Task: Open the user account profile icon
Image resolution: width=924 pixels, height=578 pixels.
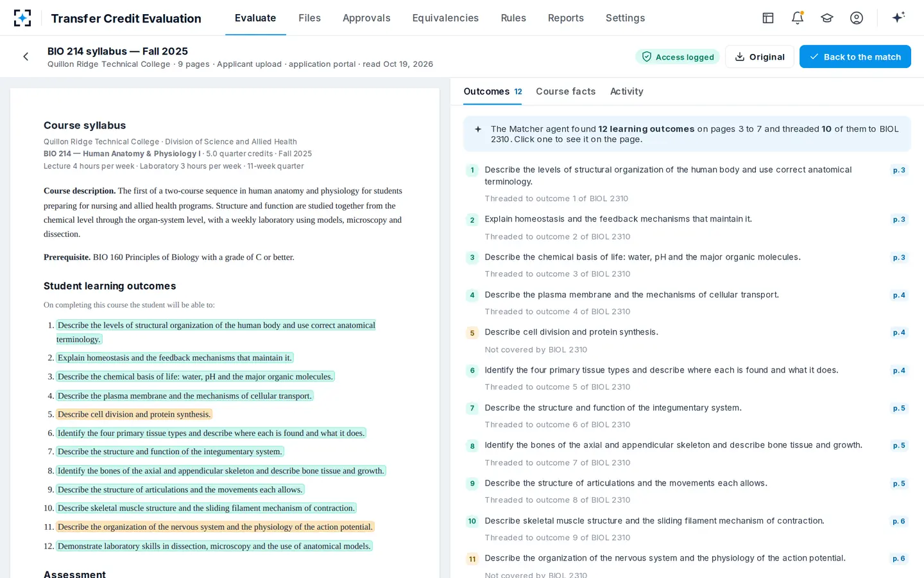Action: 857,18
